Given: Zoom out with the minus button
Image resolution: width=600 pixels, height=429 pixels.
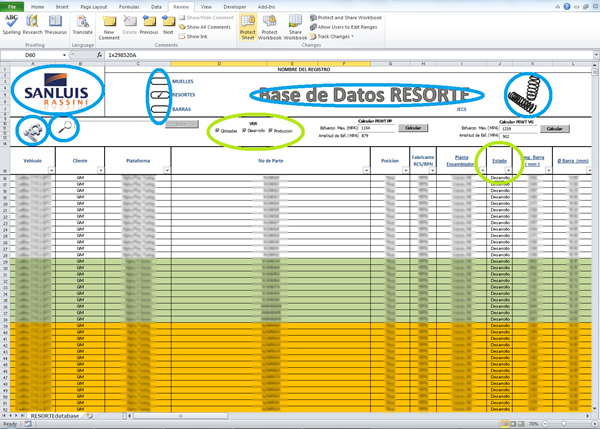Looking at the screenshot, I should (545, 424).
